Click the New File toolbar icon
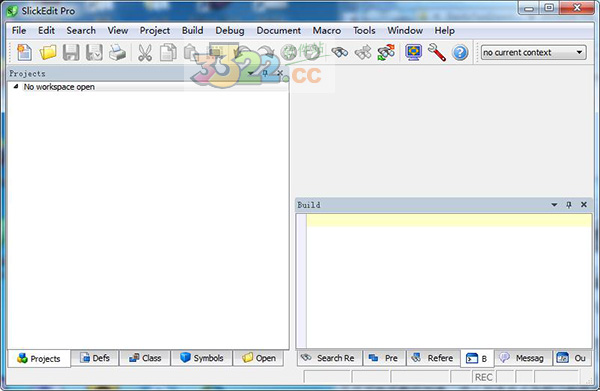Image resolution: width=600 pixels, height=391 pixels. (24, 52)
